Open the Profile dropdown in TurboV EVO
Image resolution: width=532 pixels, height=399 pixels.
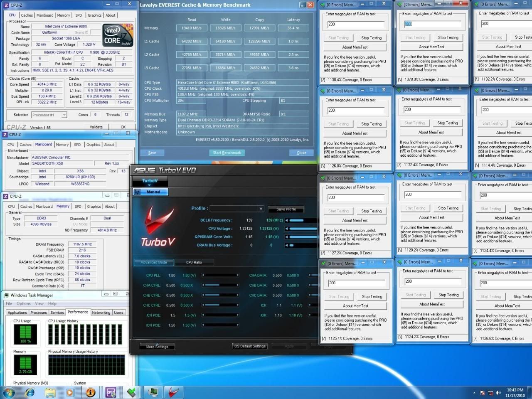[x=261, y=208]
